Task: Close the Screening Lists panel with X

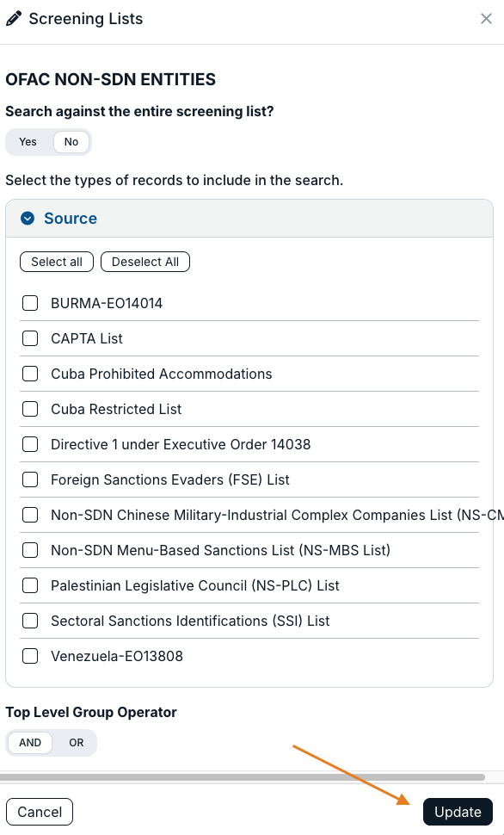Action: click(486, 19)
